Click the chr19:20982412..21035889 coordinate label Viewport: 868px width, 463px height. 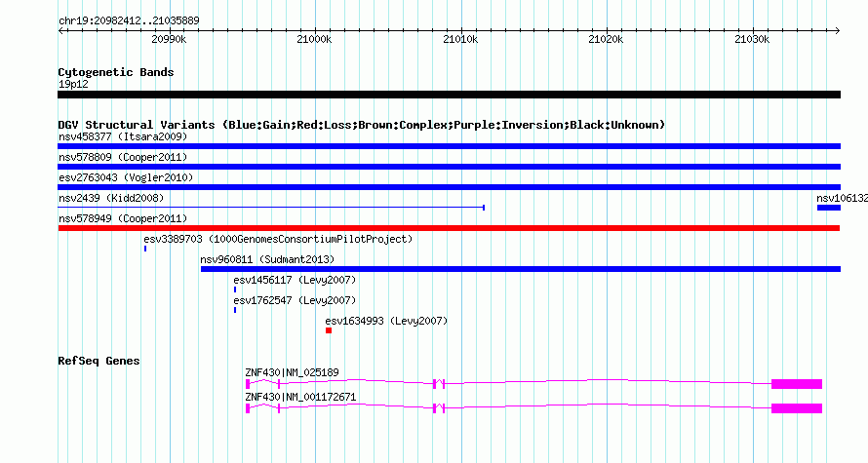coord(129,21)
